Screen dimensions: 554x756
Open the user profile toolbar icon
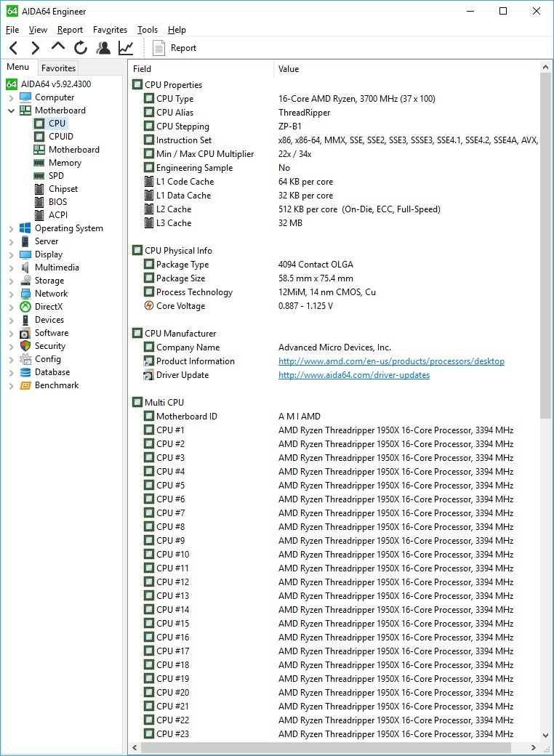(x=103, y=48)
